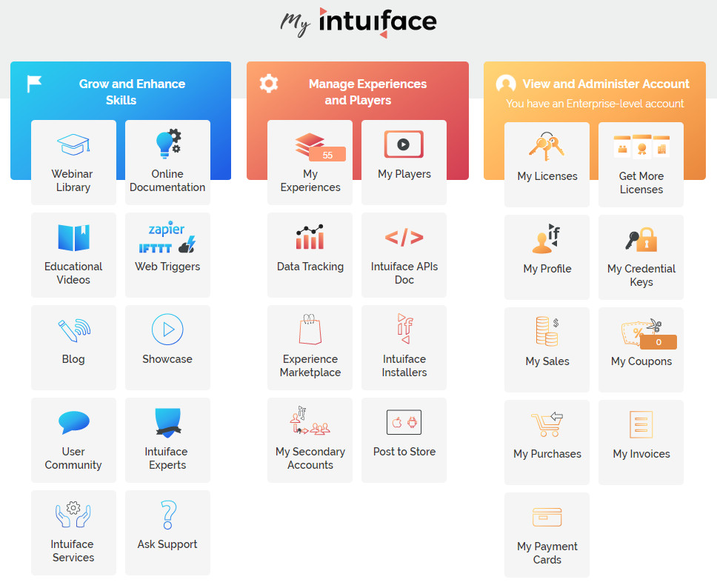Open the My Secondary Accounts people icon

[310, 420]
